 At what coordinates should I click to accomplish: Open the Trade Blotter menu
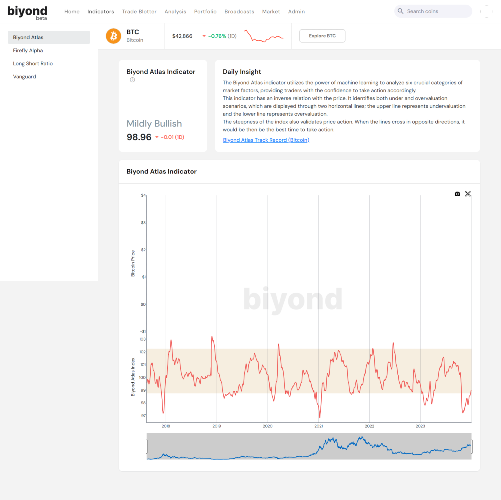[139, 12]
